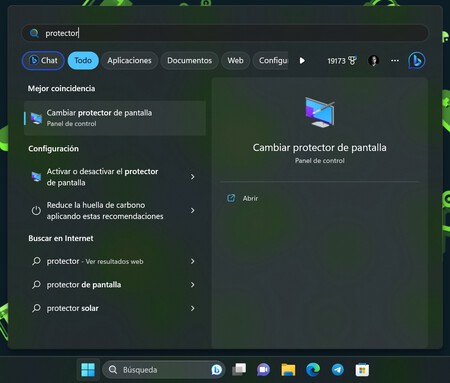Viewport: 450px width, 383px height.
Task: Open the three-dots more options menu
Action: (395, 61)
